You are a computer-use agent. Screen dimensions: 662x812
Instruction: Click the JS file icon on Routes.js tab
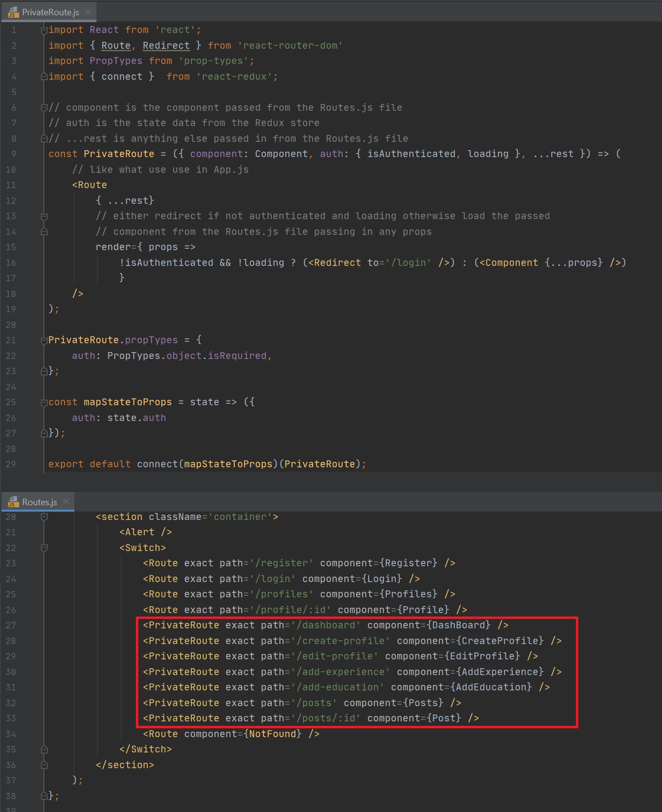[13, 502]
